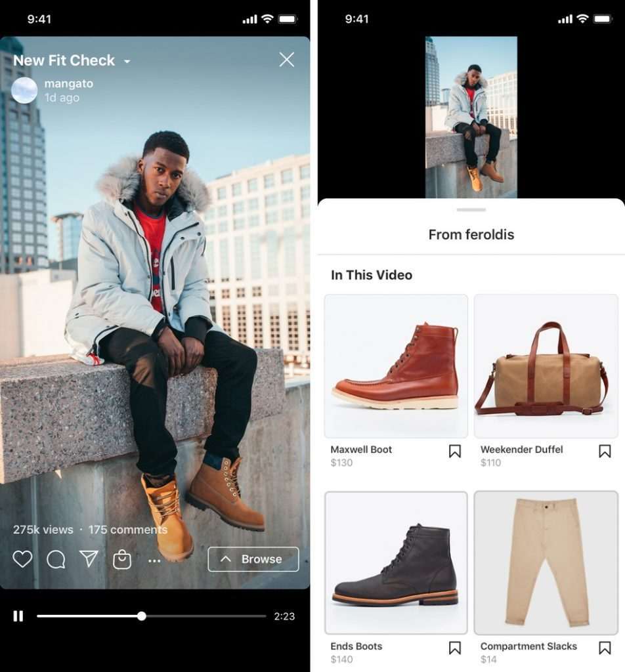Close the video with X icon
The width and height of the screenshot is (625, 672).
(286, 60)
